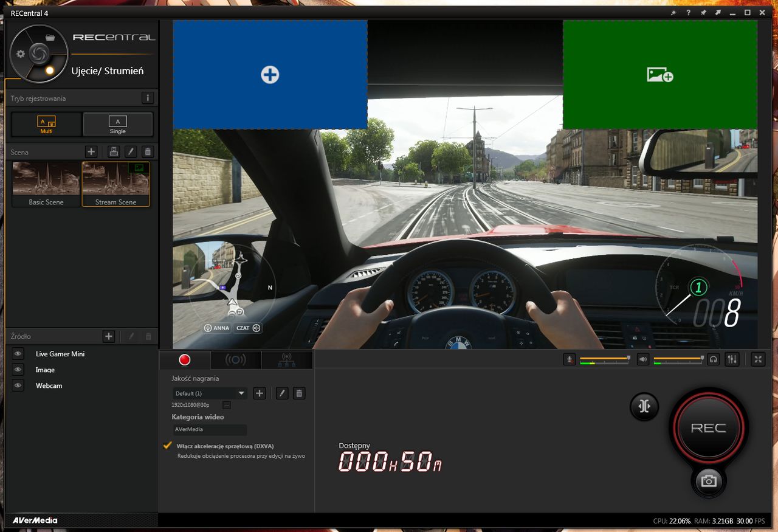
Task: Save the scene with the disk icon
Action: [x=114, y=151]
